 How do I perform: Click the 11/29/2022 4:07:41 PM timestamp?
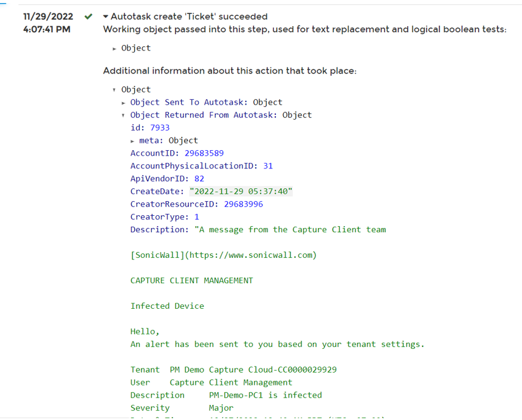[48, 22]
